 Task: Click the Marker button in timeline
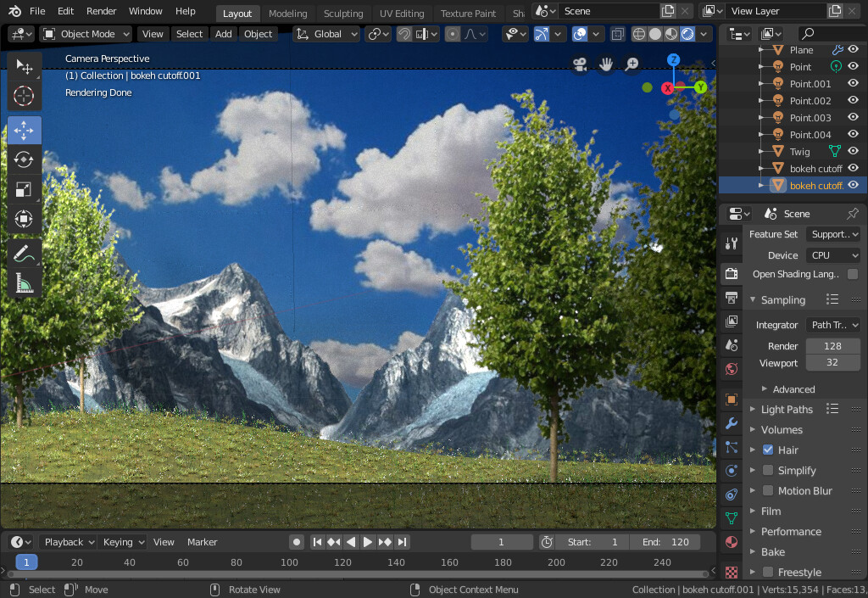click(203, 542)
